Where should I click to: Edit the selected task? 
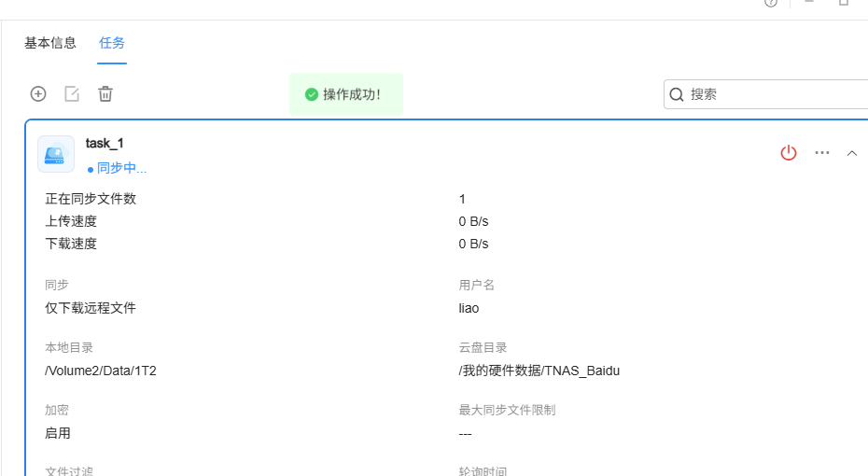pos(72,94)
